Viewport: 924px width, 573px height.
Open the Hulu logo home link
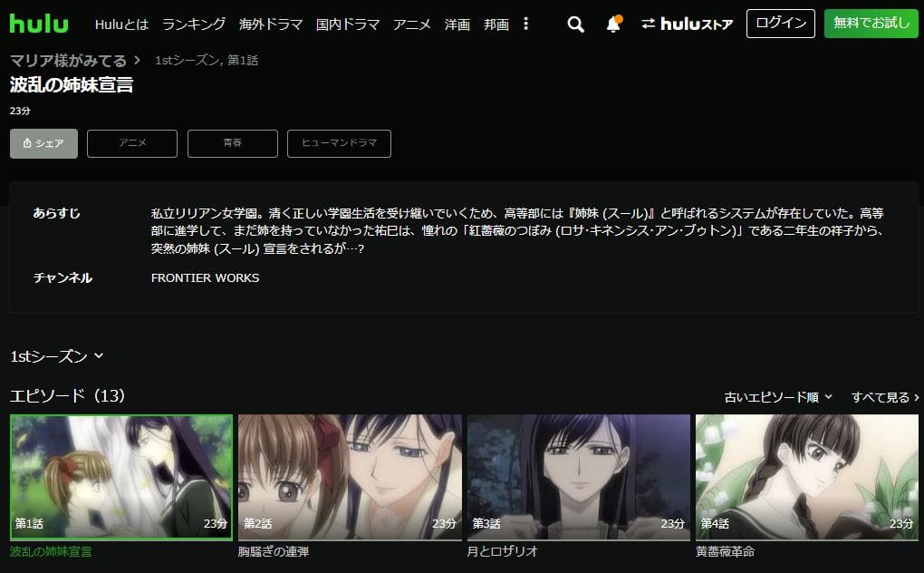(39, 24)
